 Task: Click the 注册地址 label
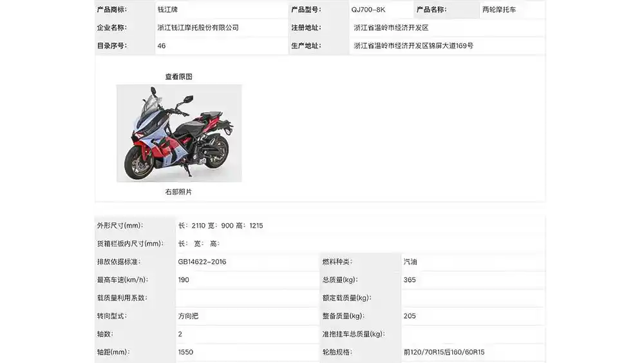click(307, 28)
